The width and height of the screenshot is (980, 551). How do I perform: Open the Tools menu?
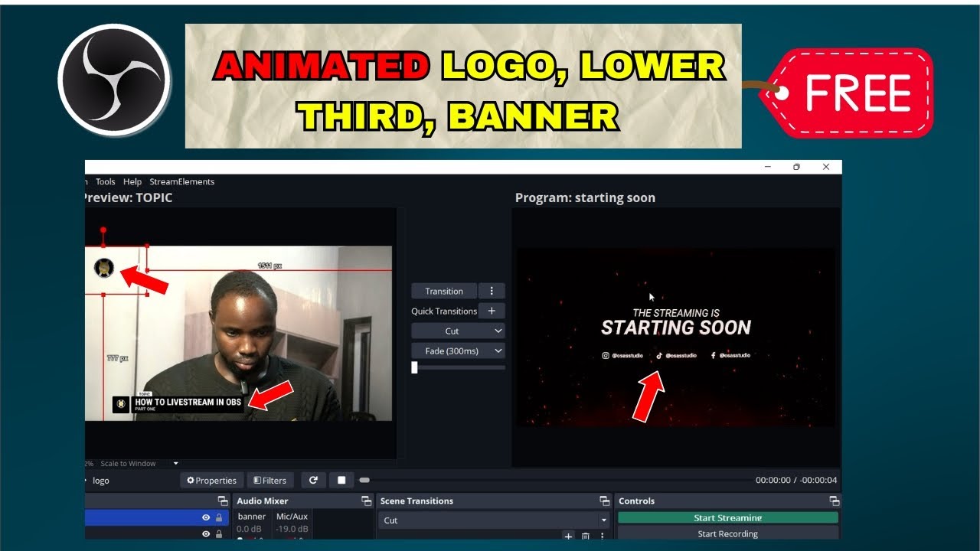click(106, 182)
